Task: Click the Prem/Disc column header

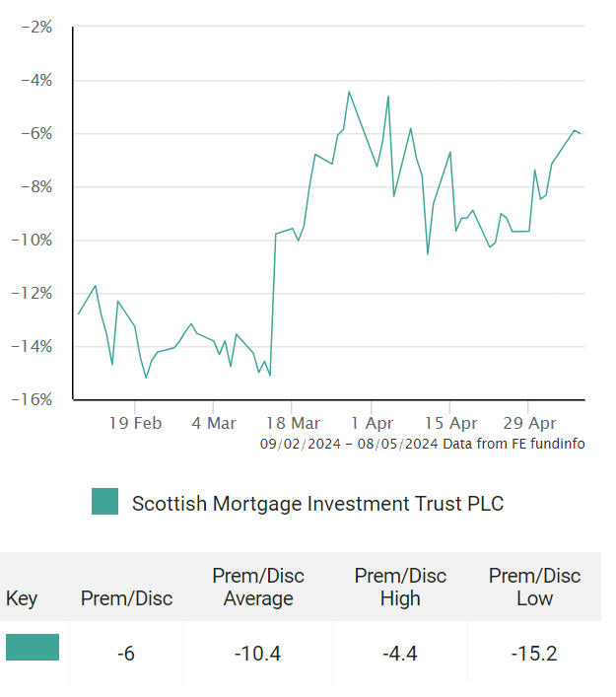Action: click(x=126, y=598)
